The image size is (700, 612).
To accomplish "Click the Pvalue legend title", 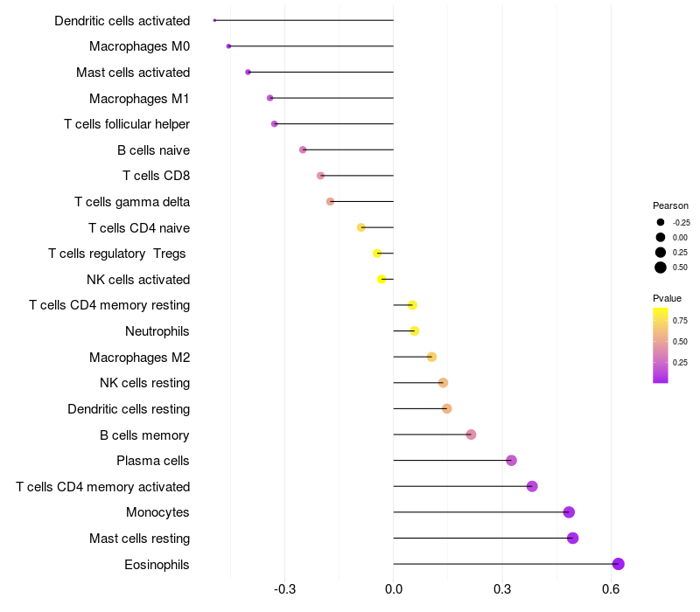I will (x=667, y=298).
